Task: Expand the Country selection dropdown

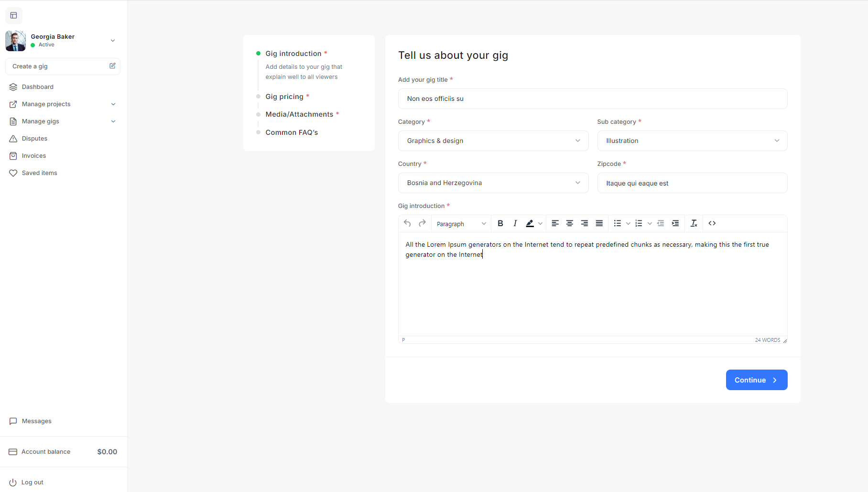Action: point(493,183)
